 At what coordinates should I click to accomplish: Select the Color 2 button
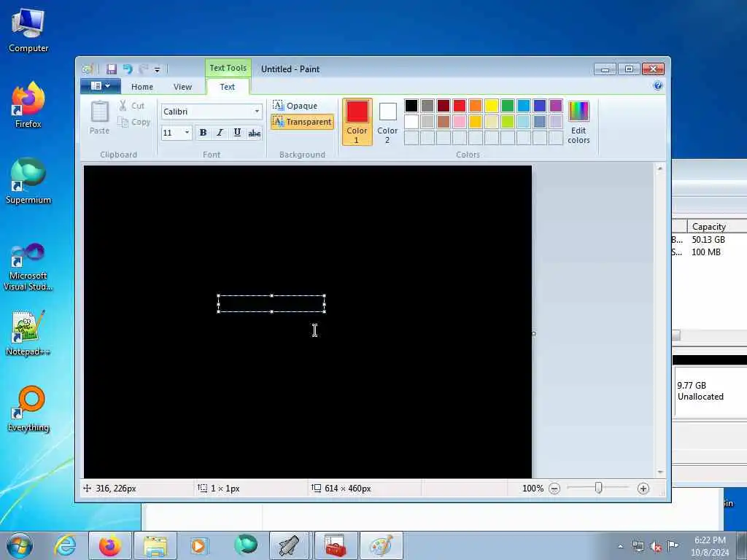tap(387, 122)
